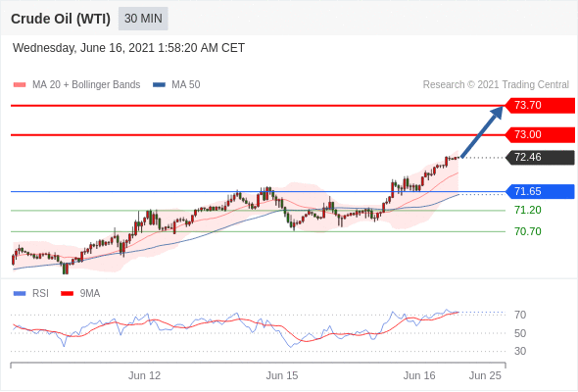Viewport: 578px width, 392px height.
Task: Click the red 9MA legend swatch
Action: pyautogui.click(x=67, y=294)
